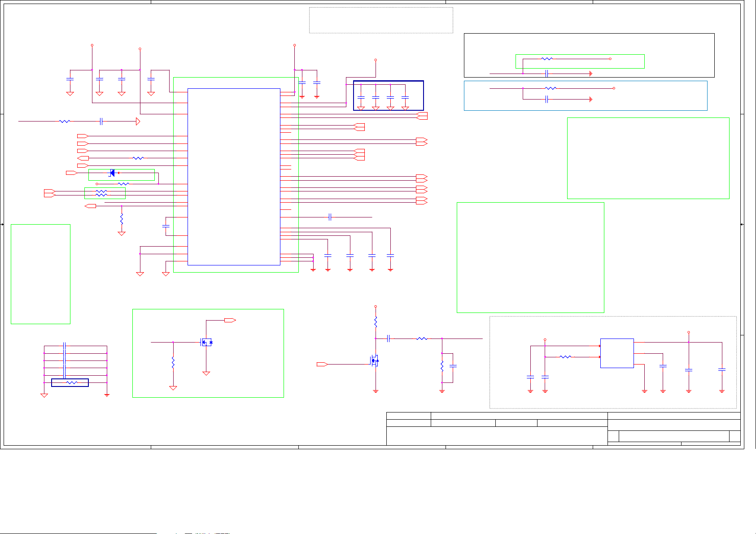
Task: Click the capacitor before the triangle output symbol
Action: point(101,122)
